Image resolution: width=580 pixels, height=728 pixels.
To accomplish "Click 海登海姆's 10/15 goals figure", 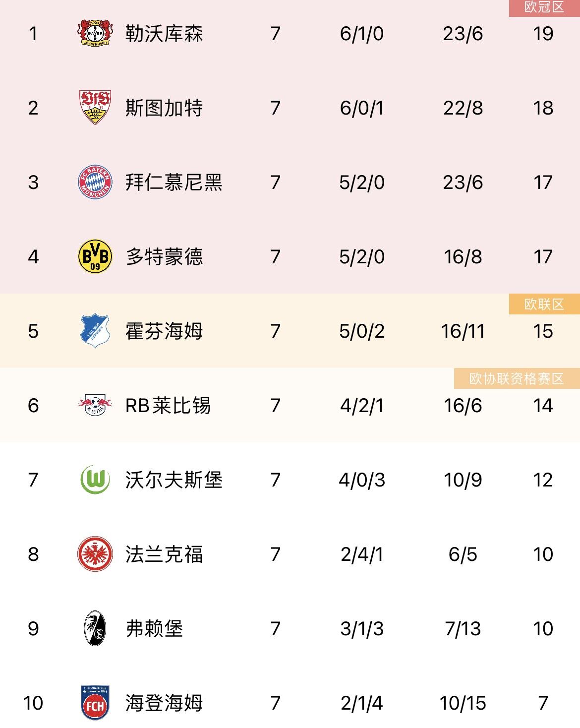I will point(463,703).
